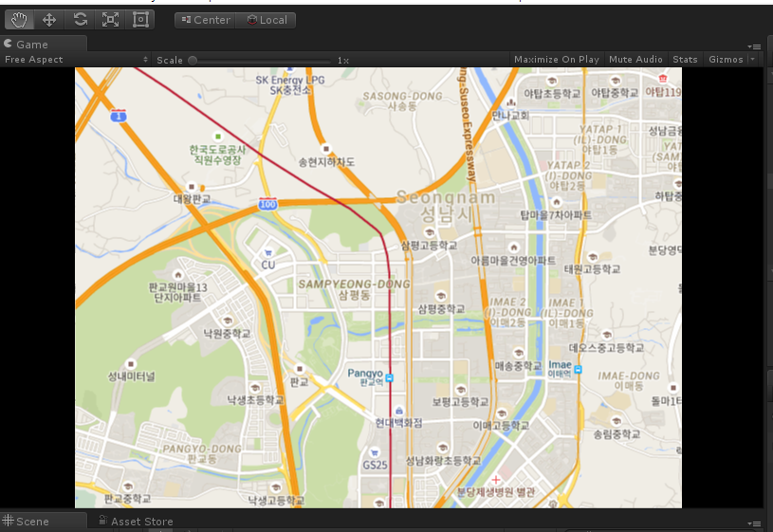Toggle pivot mode Center button
Image resolution: width=773 pixels, height=532 pixels.
[x=206, y=20]
